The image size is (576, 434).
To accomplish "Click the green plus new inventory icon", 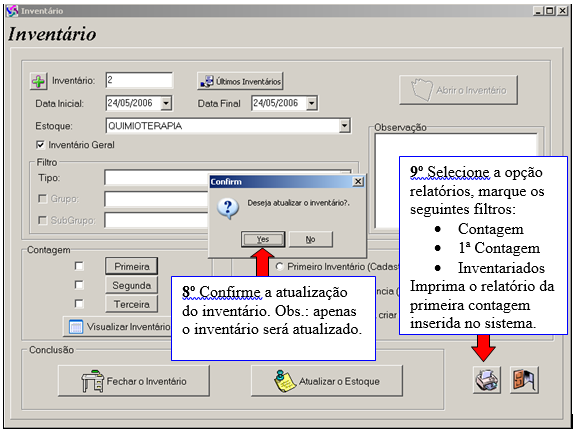I will [x=38, y=81].
